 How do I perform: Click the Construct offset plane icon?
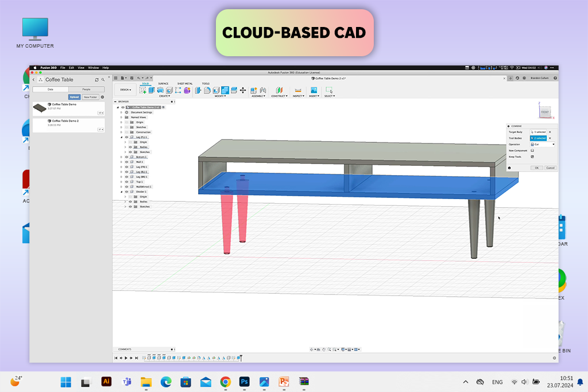click(x=280, y=90)
